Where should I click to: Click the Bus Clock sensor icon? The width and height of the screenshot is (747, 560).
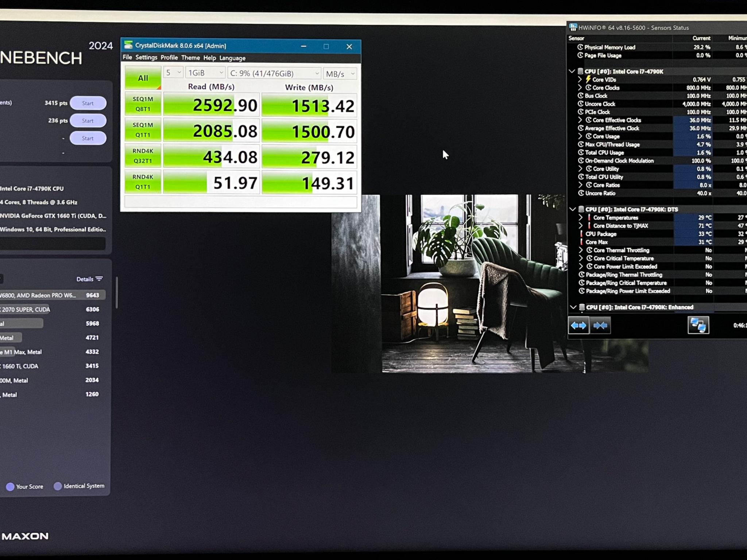[x=581, y=96]
